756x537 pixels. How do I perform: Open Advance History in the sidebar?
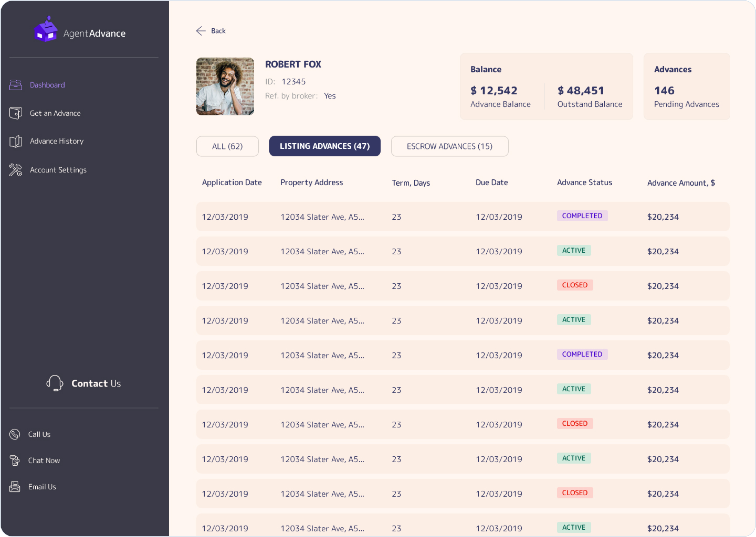point(57,141)
